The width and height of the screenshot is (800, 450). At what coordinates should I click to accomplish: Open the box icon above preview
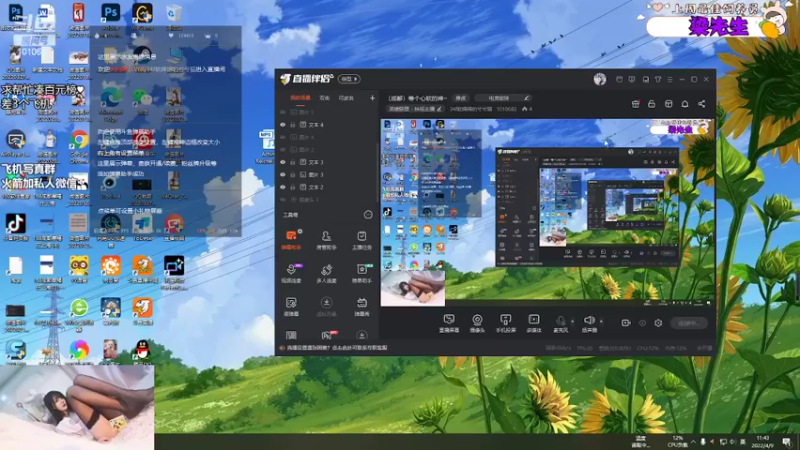click(x=668, y=104)
